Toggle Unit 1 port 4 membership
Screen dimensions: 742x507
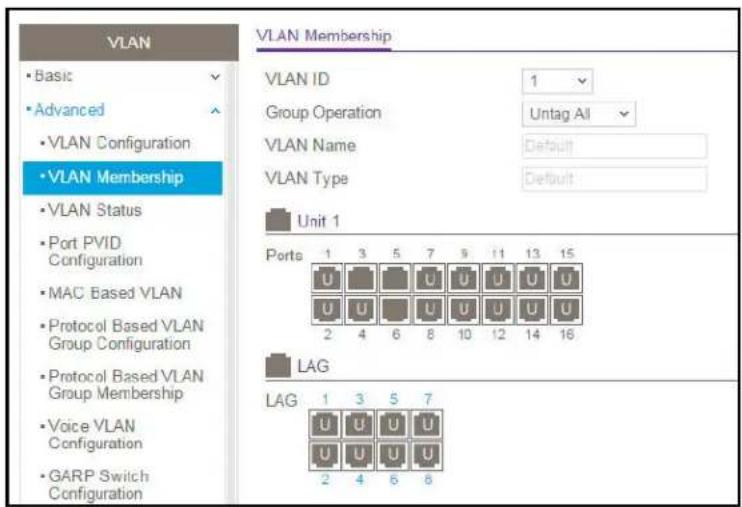(361, 310)
